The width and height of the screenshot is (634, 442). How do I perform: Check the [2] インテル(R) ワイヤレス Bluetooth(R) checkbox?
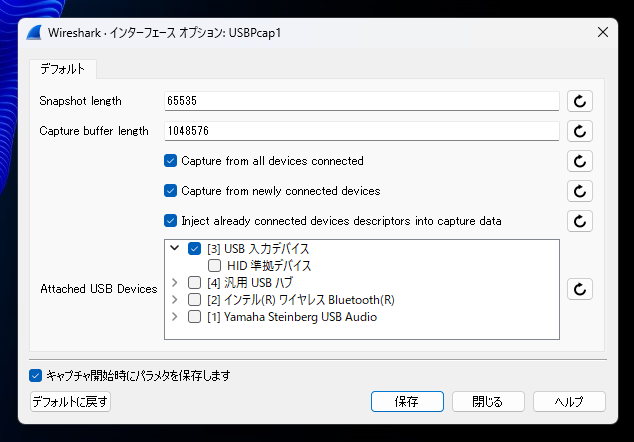pyautogui.click(x=194, y=299)
